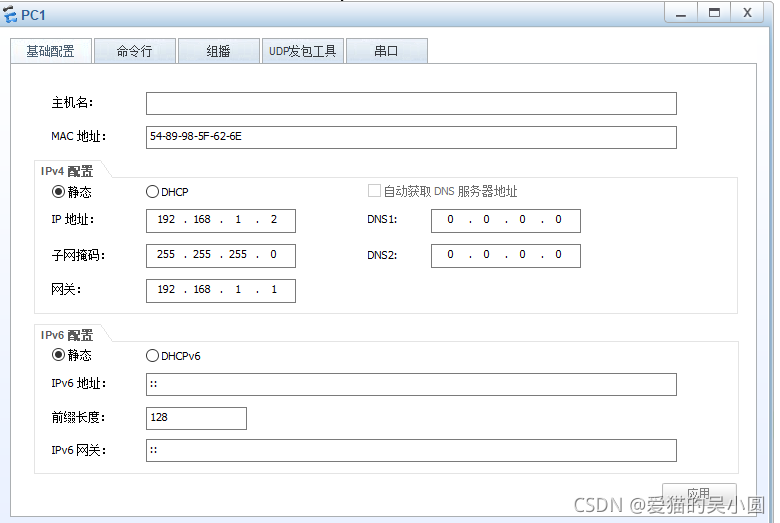780x523 pixels.
Task: Maximize the PC1 window
Action: pyautogui.click(x=714, y=13)
